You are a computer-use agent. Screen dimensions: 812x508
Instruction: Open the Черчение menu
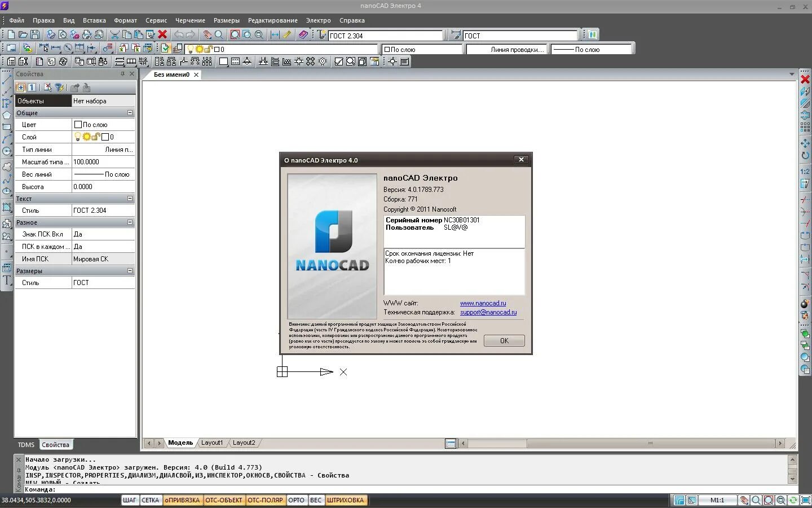(190, 20)
